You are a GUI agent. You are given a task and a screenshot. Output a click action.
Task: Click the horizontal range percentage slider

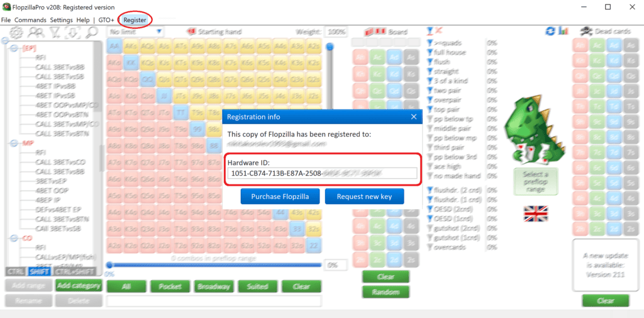[214, 265]
